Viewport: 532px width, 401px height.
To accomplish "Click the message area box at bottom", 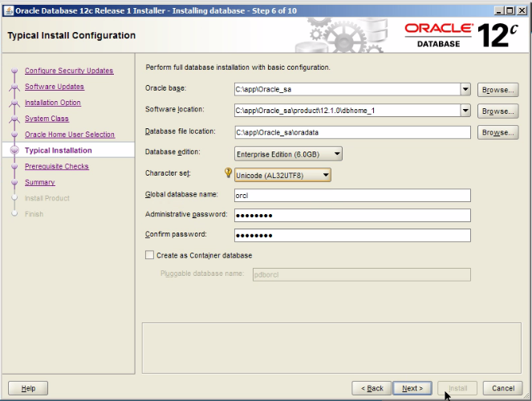I will [331, 348].
